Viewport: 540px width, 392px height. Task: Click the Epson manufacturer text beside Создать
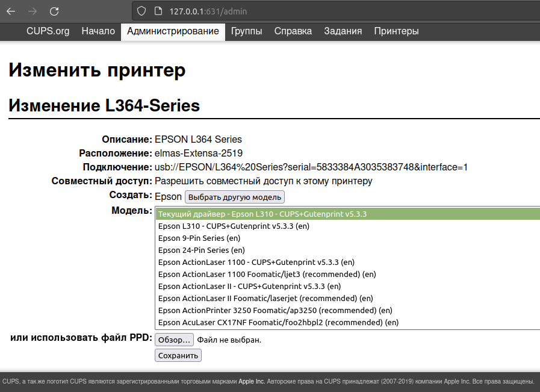(x=168, y=197)
